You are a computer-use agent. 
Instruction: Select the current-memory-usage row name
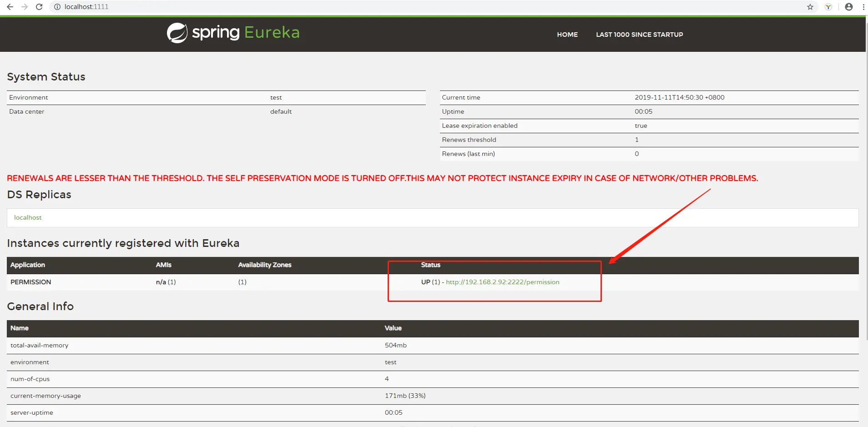coord(46,396)
